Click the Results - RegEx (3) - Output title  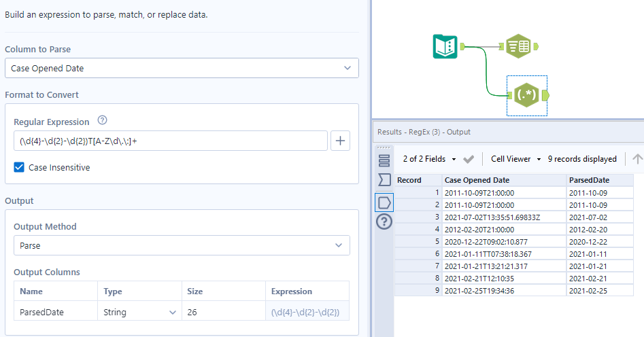[x=424, y=132]
